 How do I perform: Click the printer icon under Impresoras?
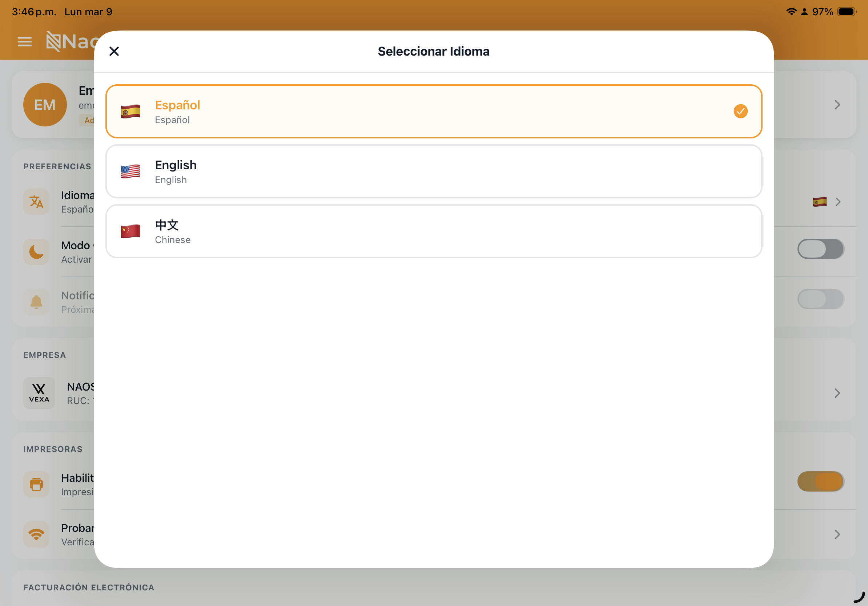pyautogui.click(x=36, y=484)
